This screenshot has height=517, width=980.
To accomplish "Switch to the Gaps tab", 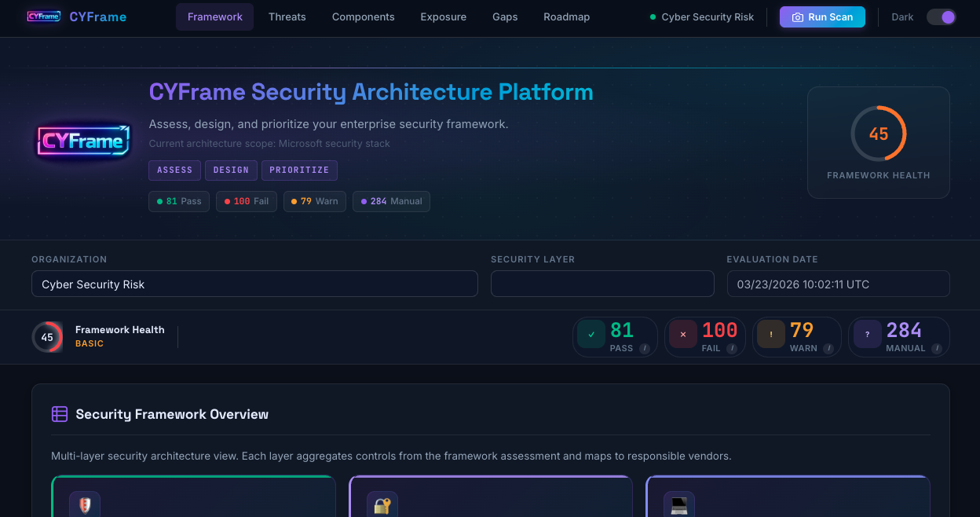I will [x=505, y=16].
